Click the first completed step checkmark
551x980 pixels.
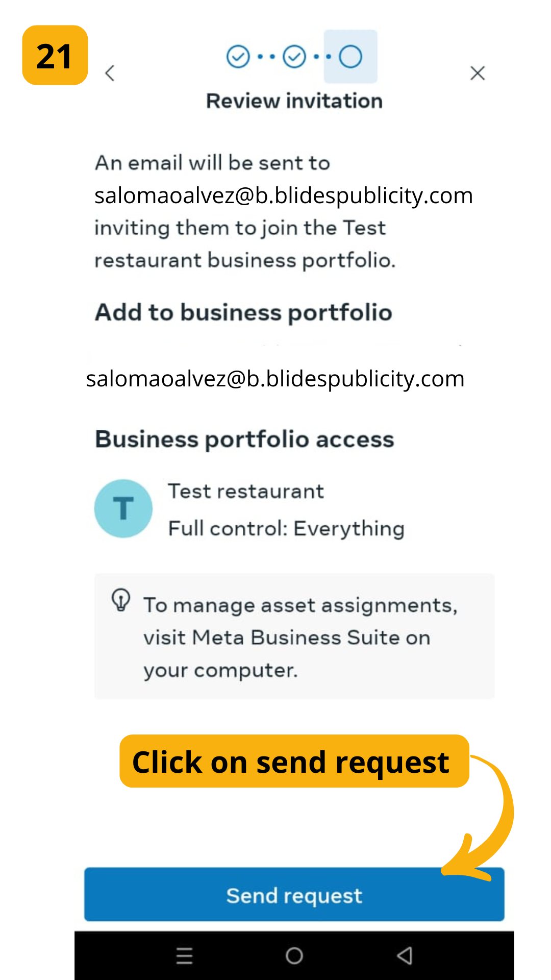pyautogui.click(x=238, y=57)
